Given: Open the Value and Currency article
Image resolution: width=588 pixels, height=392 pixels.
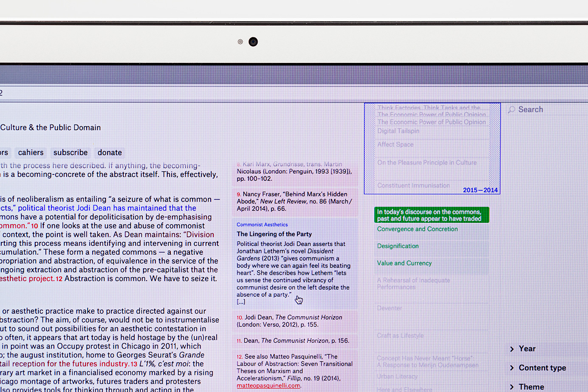Looking at the screenshot, I should pyautogui.click(x=404, y=263).
